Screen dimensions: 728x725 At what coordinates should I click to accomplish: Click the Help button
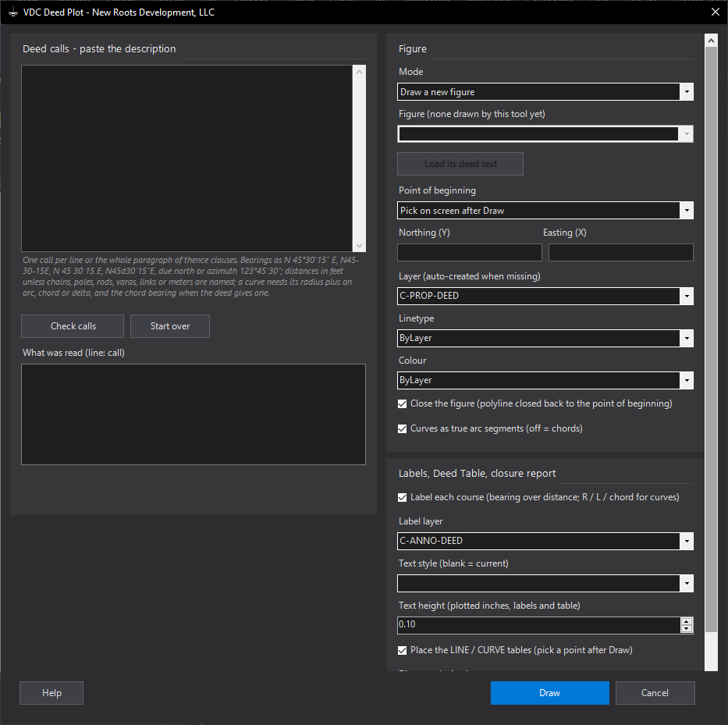pyautogui.click(x=51, y=693)
